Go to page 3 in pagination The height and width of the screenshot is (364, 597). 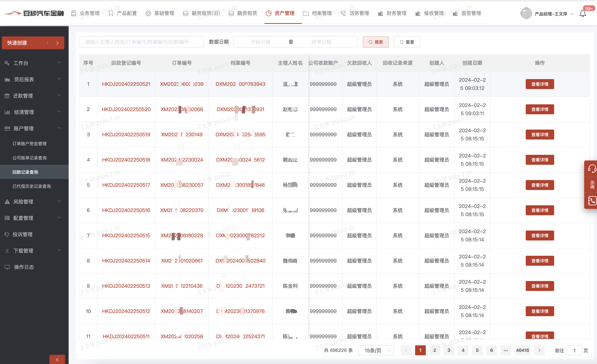449,350
